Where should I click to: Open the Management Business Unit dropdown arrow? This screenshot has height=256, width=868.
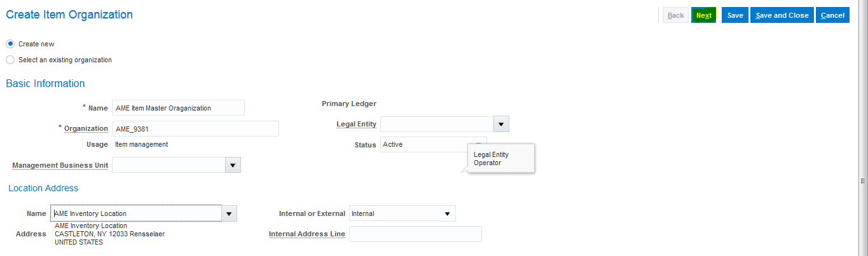tap(233, 165)
